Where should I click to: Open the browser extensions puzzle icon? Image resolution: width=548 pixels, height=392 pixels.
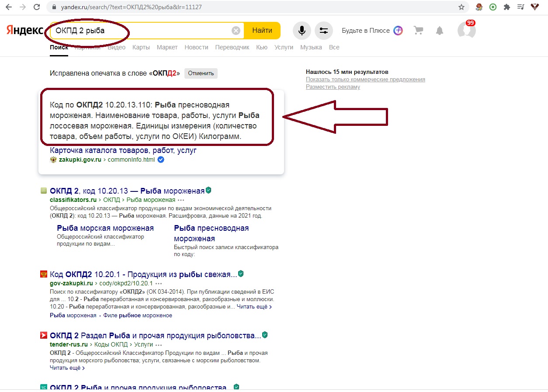click(x=506, y=7)
